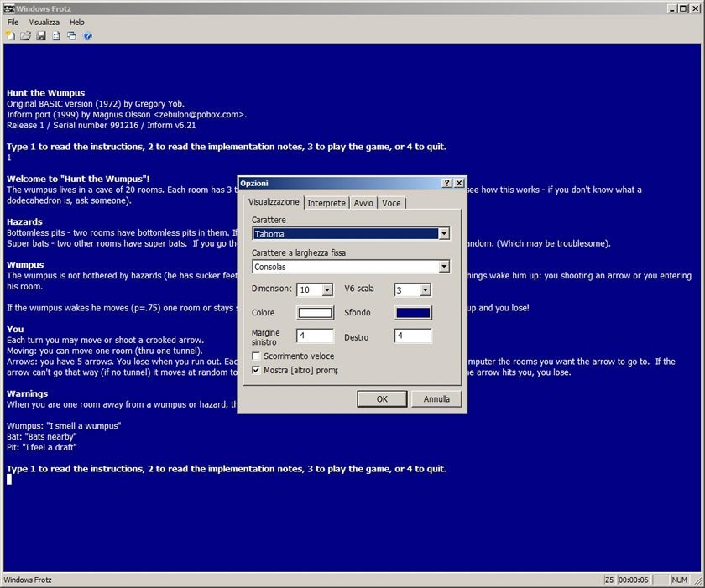Enable the Scorrimento veloce checkbox
This screenshot has width=705, height=588.
tap(256, 356)
